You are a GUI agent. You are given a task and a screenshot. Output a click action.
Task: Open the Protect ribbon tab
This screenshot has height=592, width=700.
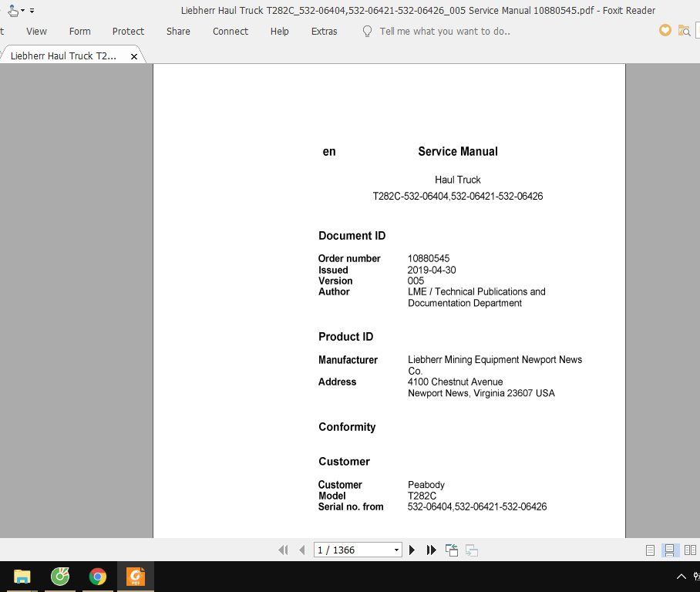tap(128, 32)
